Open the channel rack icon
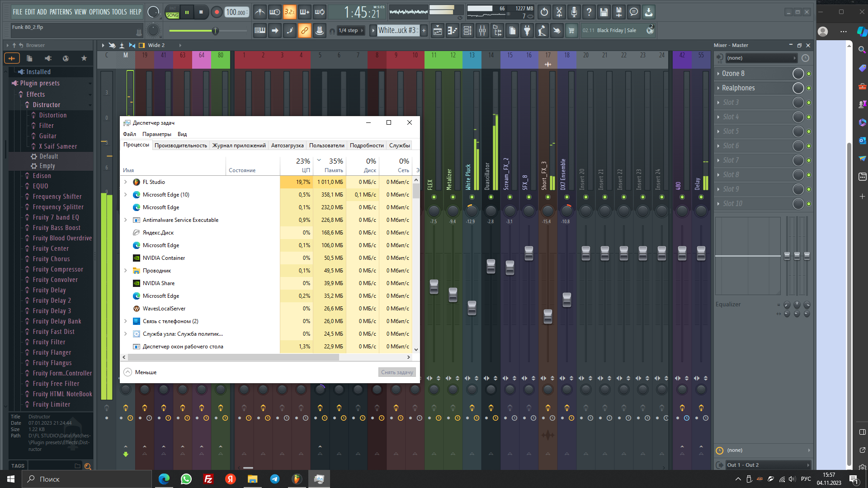Screen dimensions: 868x488 click(467, 31)
